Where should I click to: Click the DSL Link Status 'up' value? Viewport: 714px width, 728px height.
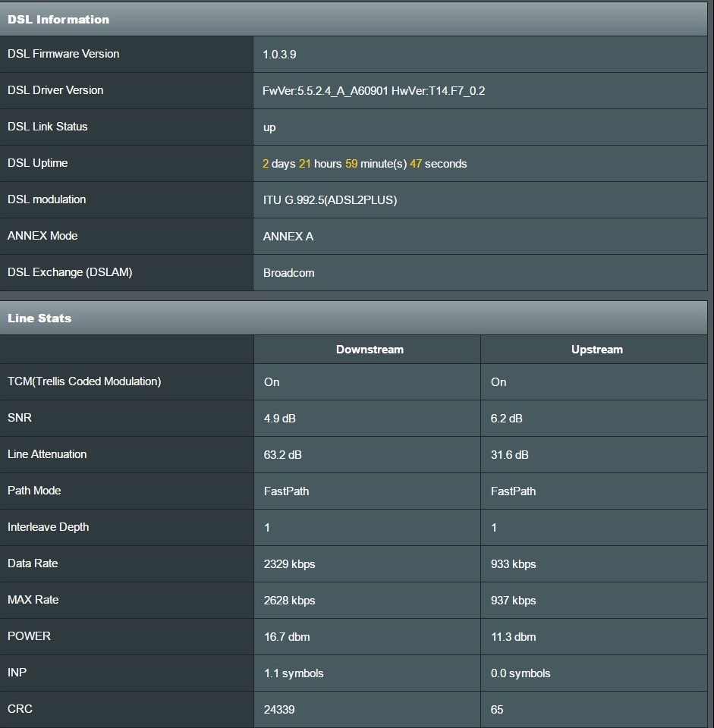269,127
